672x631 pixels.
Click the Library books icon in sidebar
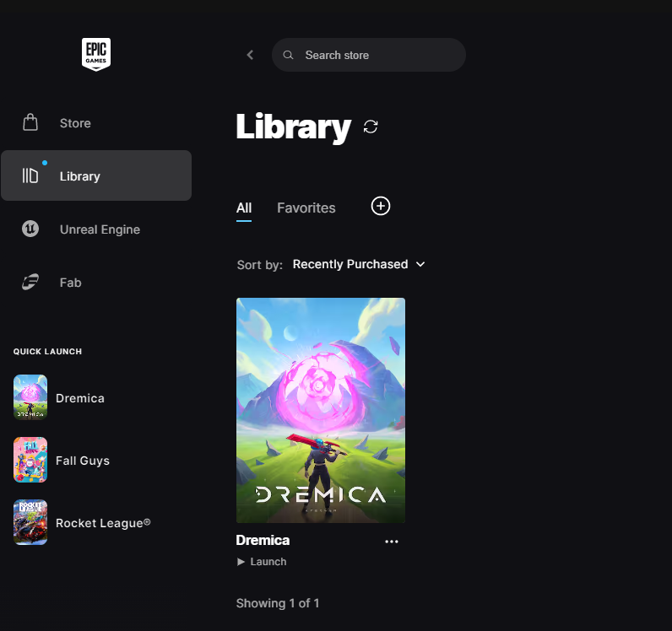point(30,175)
